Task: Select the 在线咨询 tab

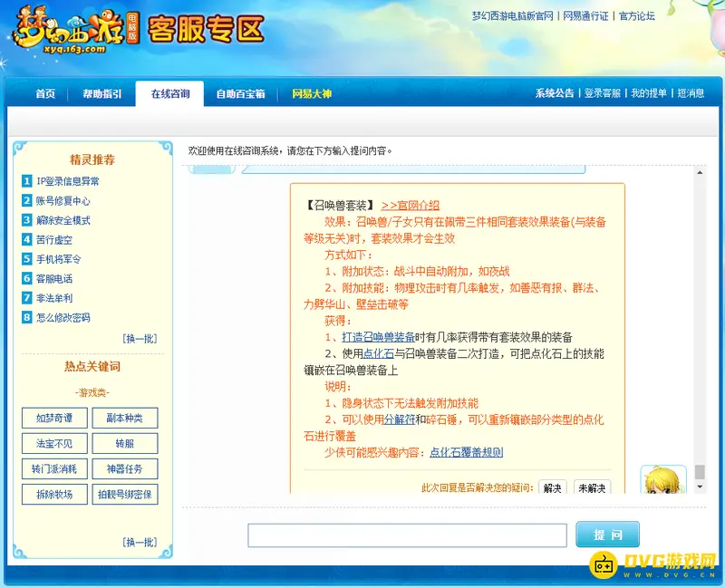Action: coord(169,94)
